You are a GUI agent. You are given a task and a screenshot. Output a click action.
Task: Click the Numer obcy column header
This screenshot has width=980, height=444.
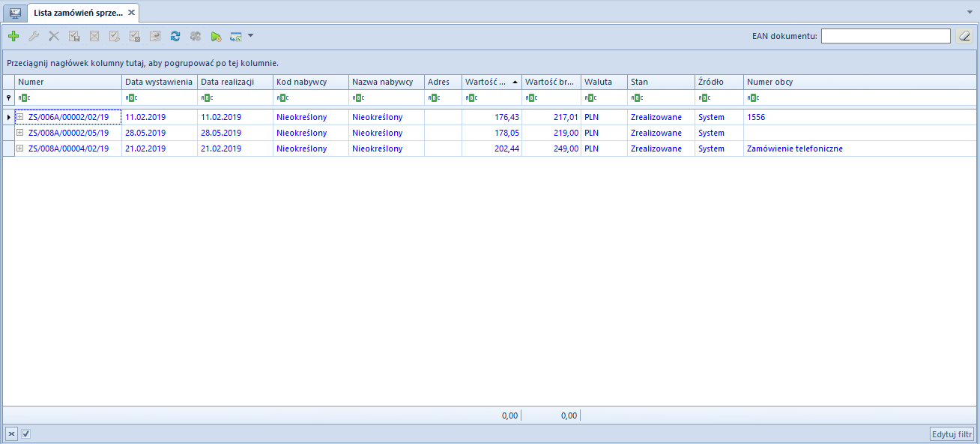click(860, 82)
